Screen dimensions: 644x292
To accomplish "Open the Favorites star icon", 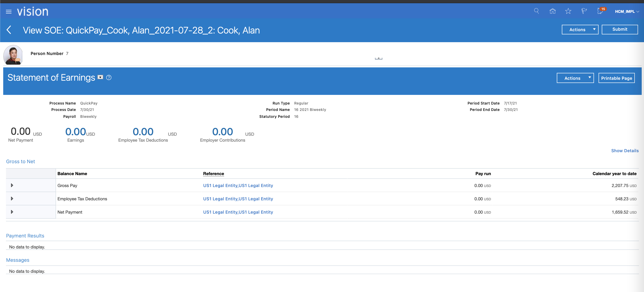I will [568, 11].
